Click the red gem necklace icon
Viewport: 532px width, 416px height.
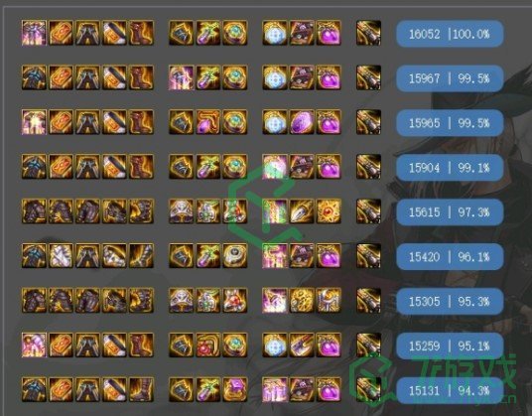click(x=208, y=346)
